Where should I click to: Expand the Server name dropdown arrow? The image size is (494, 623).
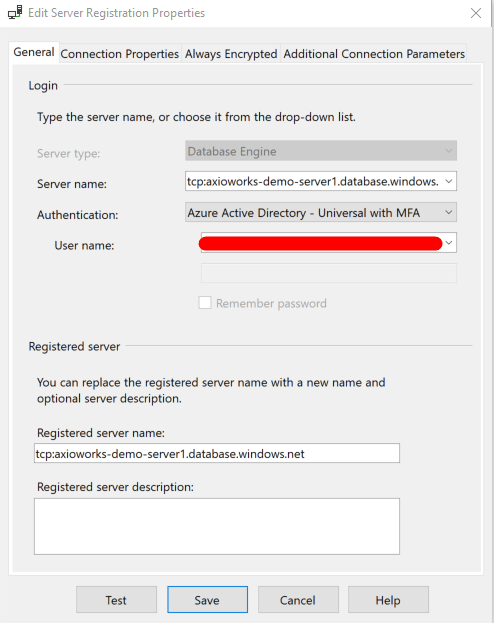click(x=449, y=181)
